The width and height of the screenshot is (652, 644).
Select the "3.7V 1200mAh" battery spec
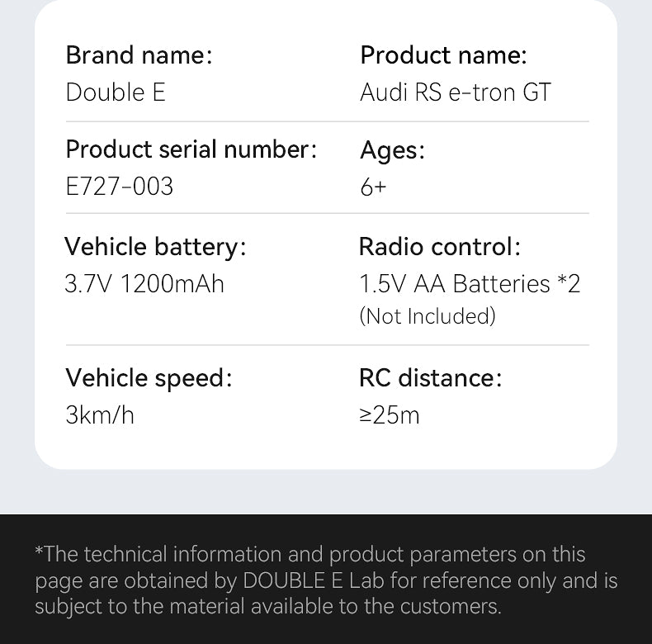pos(144,284)
